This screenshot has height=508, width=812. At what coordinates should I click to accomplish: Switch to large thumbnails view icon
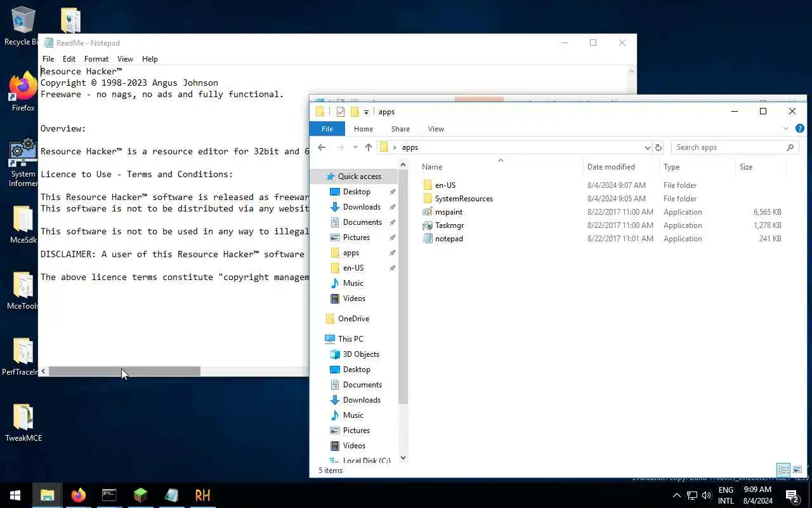(x=797, y=470)
